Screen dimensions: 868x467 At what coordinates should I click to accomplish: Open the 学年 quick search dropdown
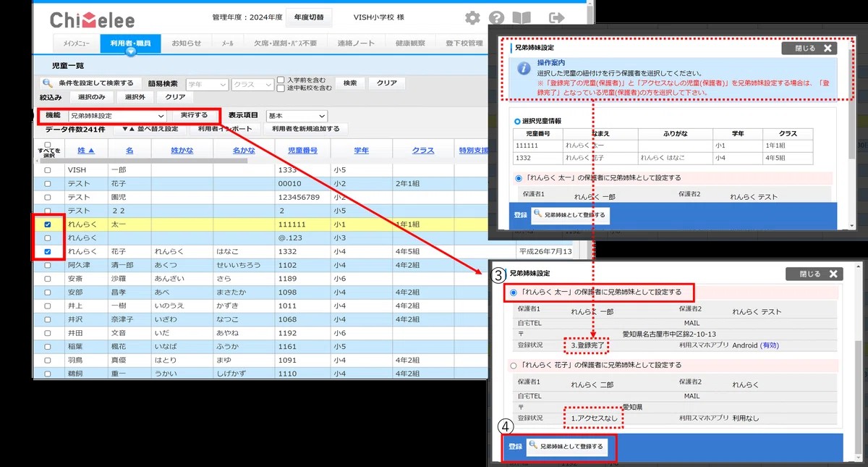click(x=206, y=84)
